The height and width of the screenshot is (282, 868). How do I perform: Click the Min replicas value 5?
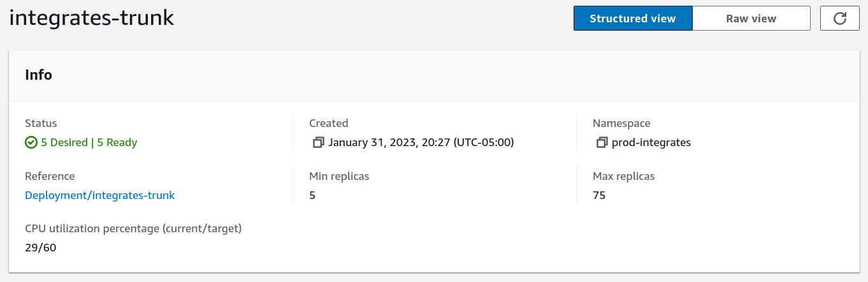312,195
